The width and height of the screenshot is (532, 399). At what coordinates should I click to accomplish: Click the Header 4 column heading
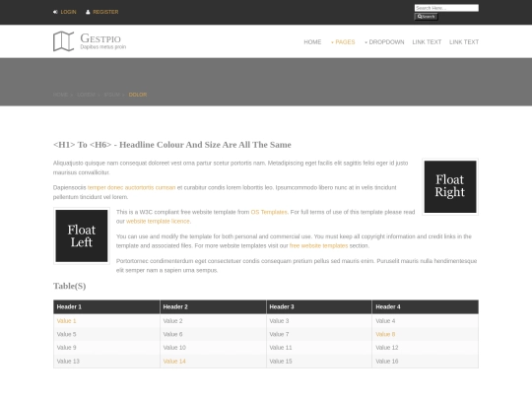pyautogui.click(x=426, y=306)
